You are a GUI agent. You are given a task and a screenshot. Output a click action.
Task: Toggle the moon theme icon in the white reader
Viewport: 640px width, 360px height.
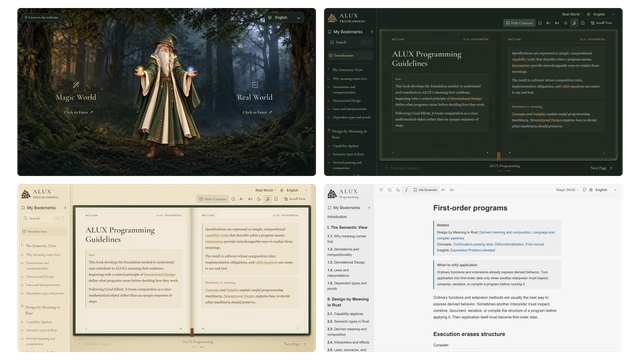click(x=398, y=190)
